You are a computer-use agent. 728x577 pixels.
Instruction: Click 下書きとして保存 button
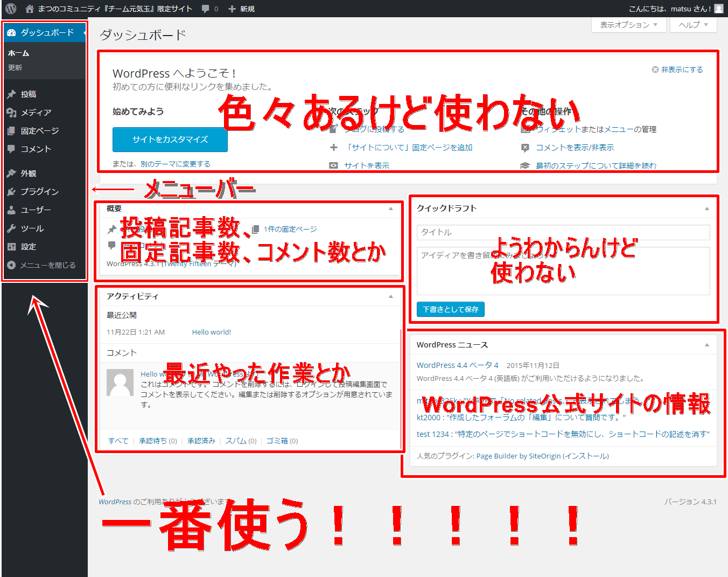451,309
